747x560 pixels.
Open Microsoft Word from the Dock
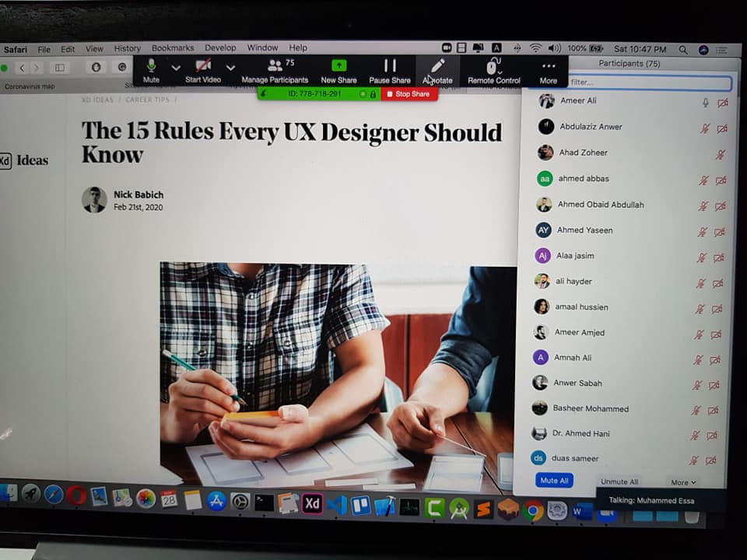[x=582, y=513]
